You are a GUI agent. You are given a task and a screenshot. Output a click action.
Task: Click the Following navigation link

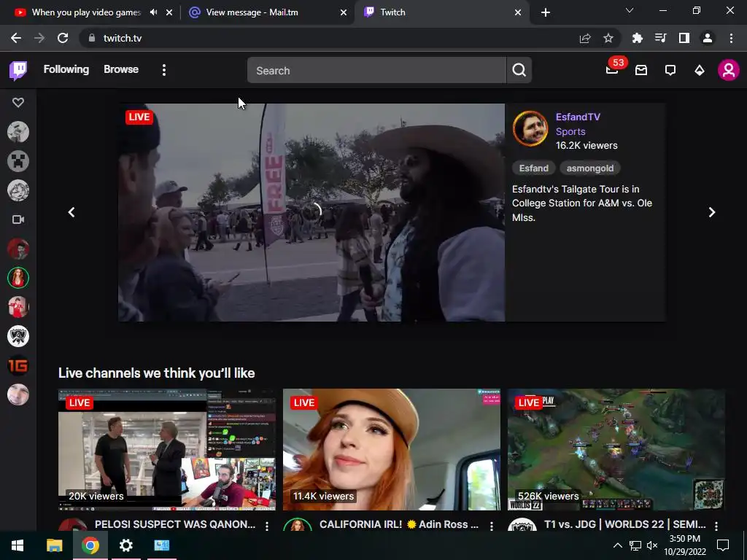tap(66, 69)
